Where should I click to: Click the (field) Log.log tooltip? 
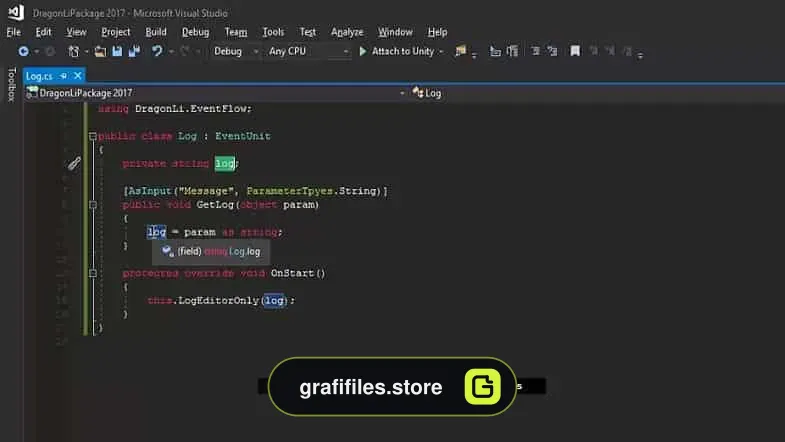click(x=211, y=252)
